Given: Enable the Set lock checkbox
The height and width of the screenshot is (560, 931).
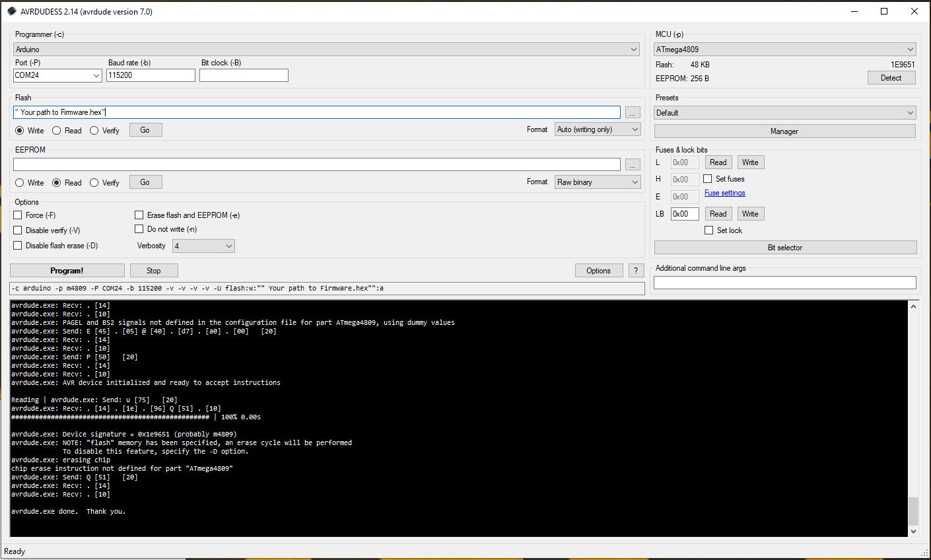Looking at the screenshot, I should 708,230.
